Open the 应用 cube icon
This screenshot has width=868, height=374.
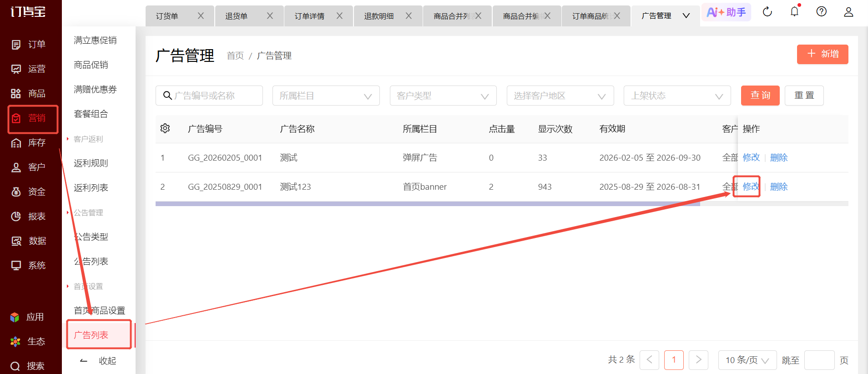(15, 317)
